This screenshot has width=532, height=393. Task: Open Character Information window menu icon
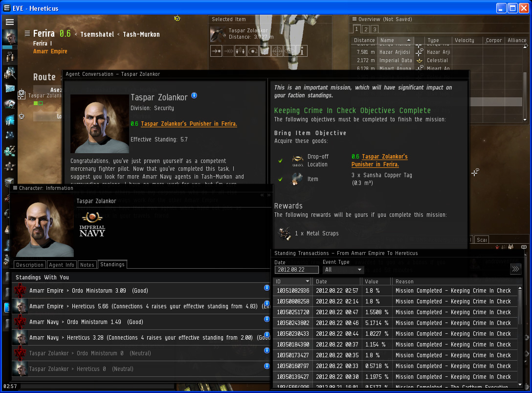coord(15,188)
